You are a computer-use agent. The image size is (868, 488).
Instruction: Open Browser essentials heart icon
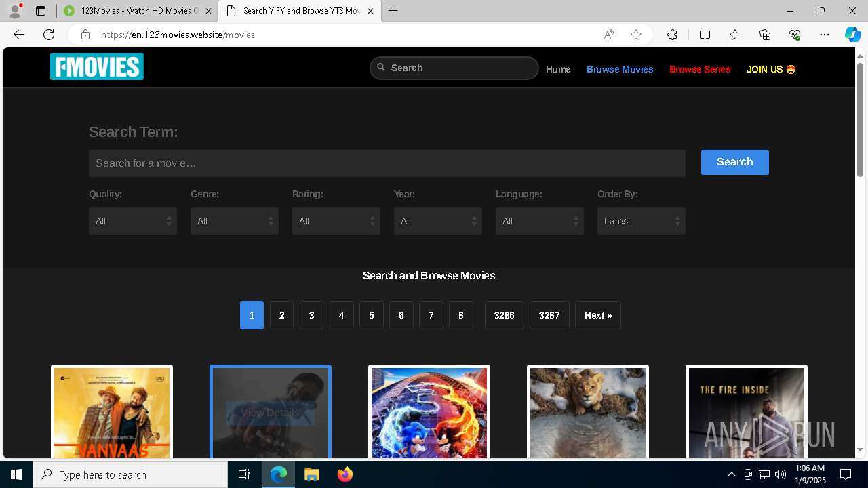pos(795,35)
